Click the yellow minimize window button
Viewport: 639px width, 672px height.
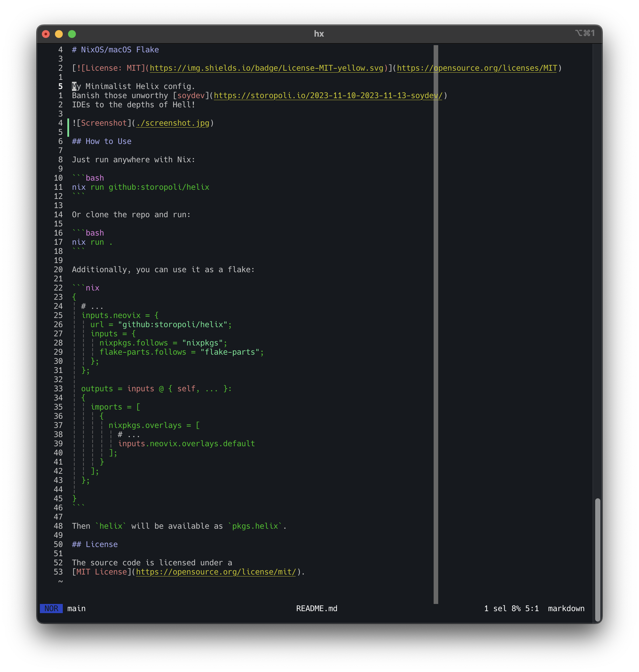(x=59, y=34)
